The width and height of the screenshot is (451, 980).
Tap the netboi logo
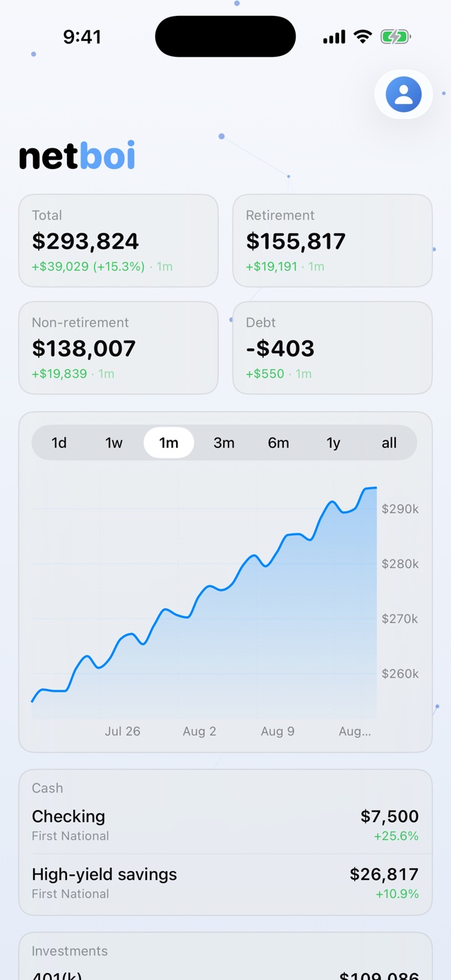pyautogui.click(x=77, y=156)
